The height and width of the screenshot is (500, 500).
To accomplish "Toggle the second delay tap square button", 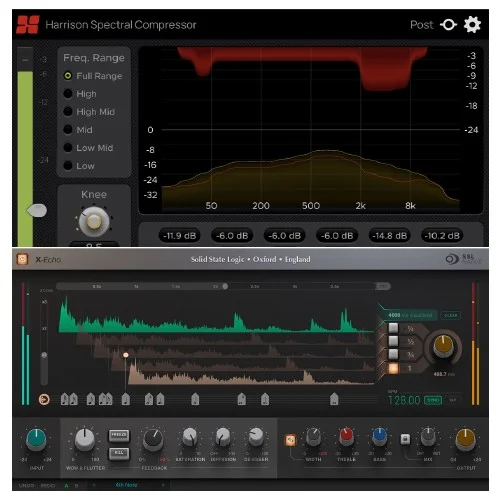I will 393,341.
